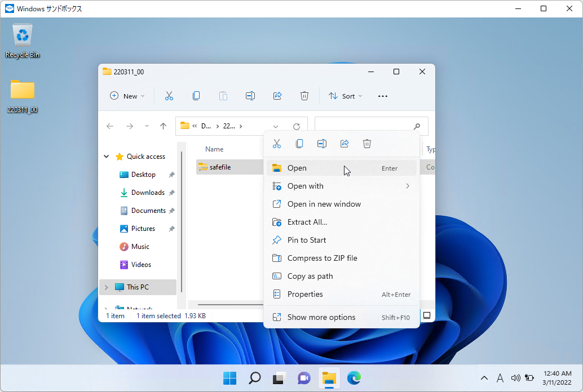Select the Rename icon in the toolbar

click(x=250, y=96)
